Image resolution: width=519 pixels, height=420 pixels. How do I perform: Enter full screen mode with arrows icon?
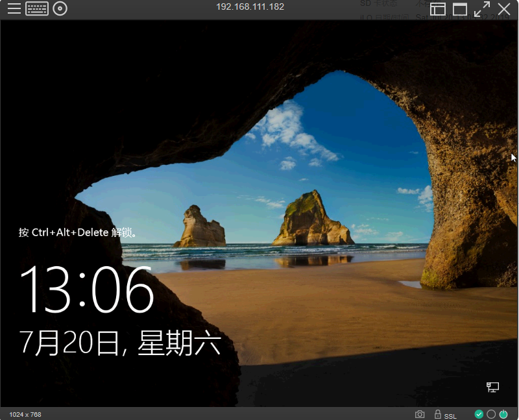click(482, 9)
